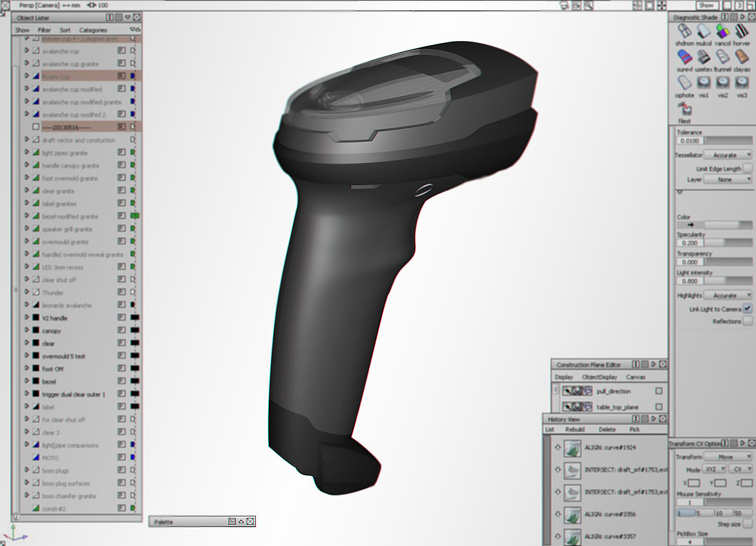The height and width of the screenshot is (546, 756).
Task: Toggle visibility of ALIGN: curve#3356 history item
Action: (558, 514)
